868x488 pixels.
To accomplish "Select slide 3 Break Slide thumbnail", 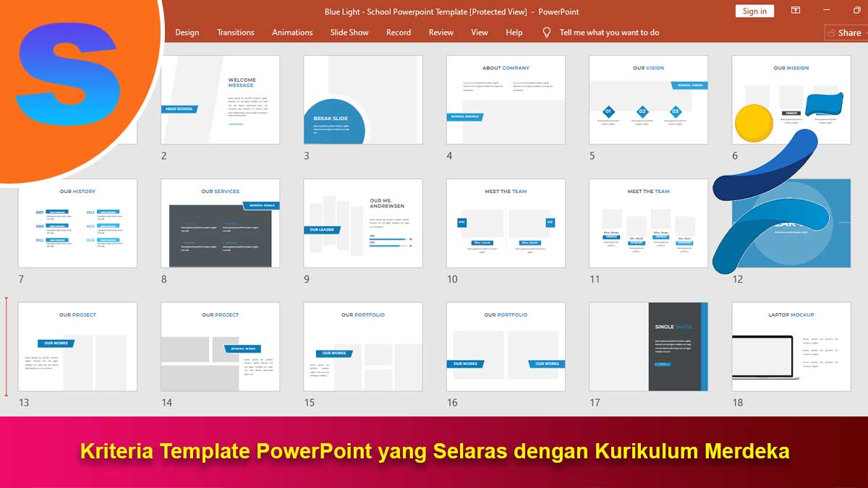I will click(x=363, y=100).
